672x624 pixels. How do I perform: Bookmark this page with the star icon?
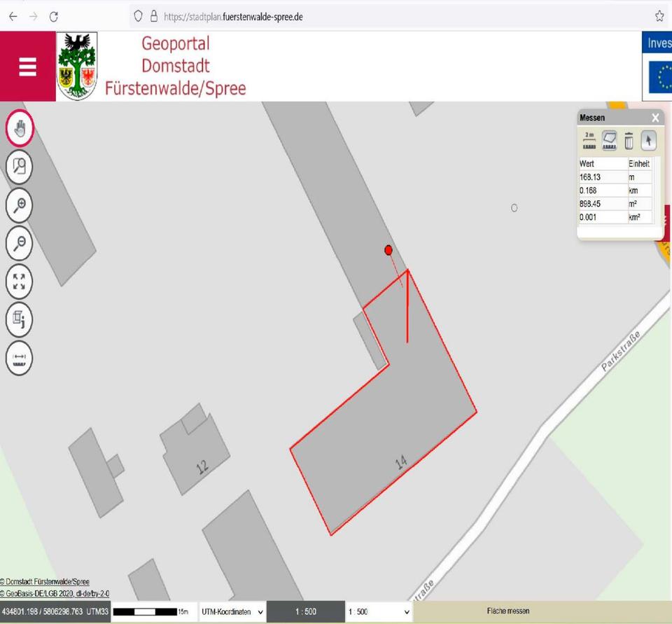click(x=659, y=16)
